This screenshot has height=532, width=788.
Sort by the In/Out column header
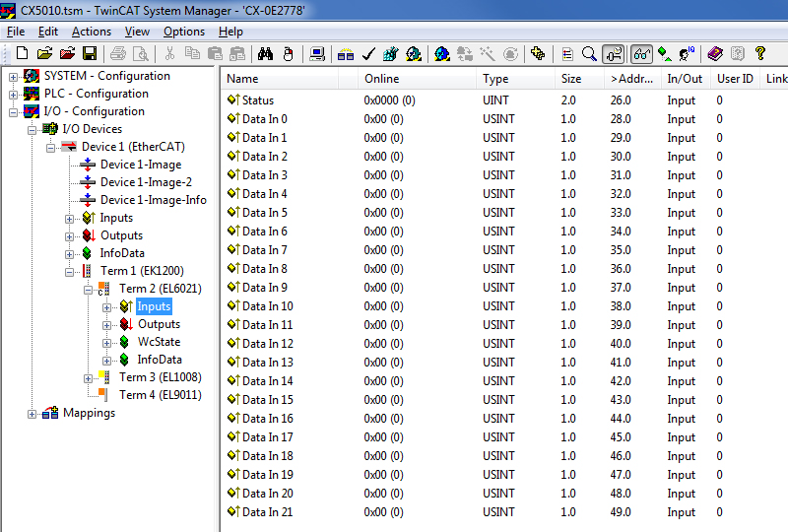coord(685,79)
